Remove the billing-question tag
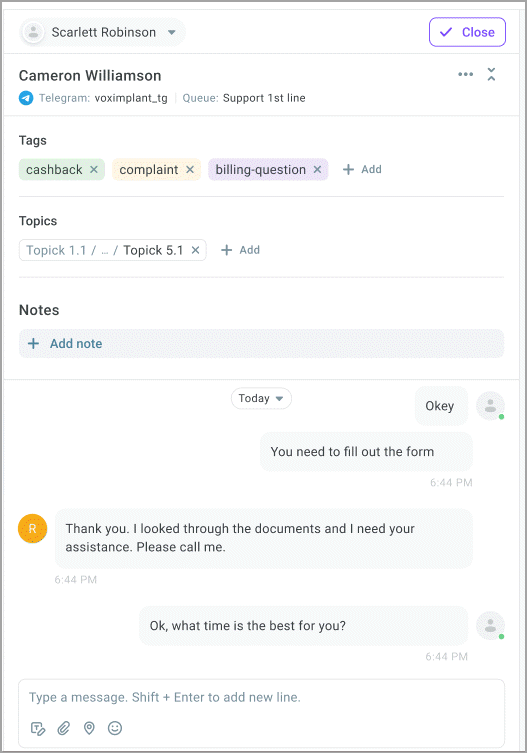The height and width of the screenshot is (753, 527). coord(317,170)
